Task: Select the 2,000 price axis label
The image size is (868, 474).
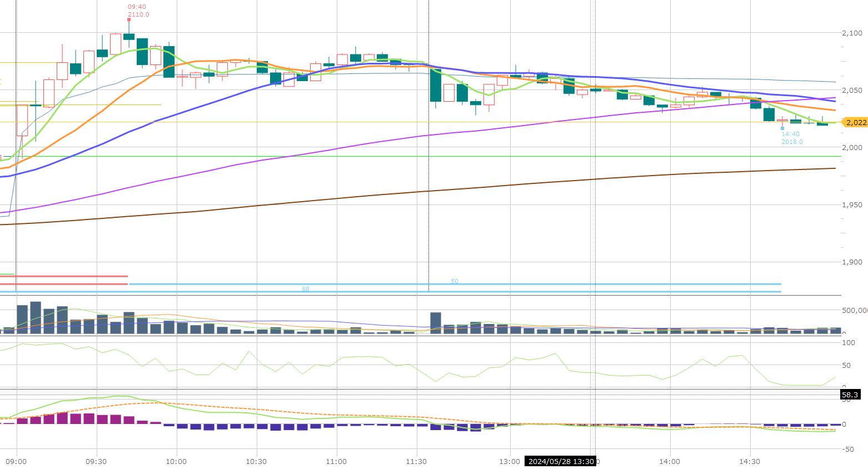Action: pyautogui.click(x=852, y=147)
